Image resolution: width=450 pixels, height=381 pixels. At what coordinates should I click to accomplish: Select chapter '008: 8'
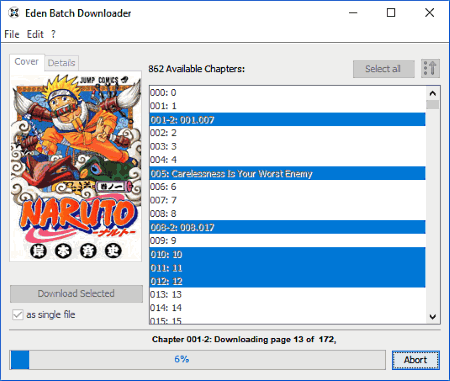click(288, 213)
